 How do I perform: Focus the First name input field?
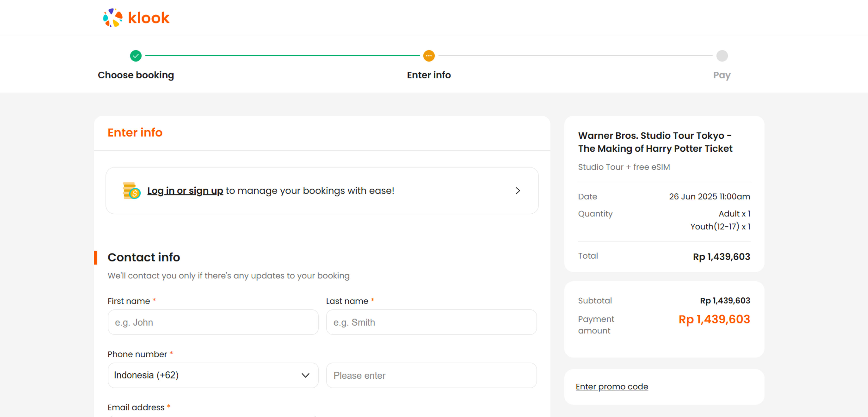point(213,322)
